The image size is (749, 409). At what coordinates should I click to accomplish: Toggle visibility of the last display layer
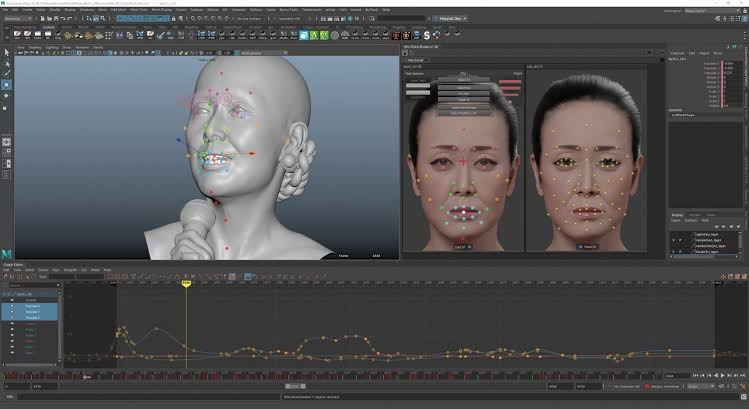point(674,254)
